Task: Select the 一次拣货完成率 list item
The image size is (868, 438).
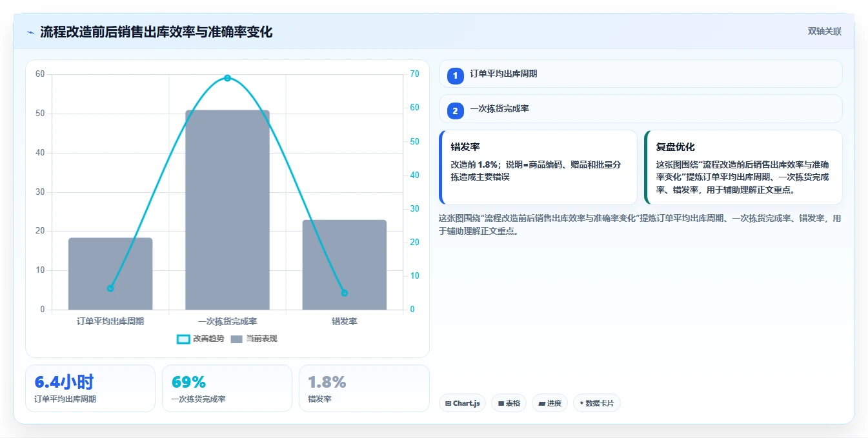Action: tap(640, 108)
